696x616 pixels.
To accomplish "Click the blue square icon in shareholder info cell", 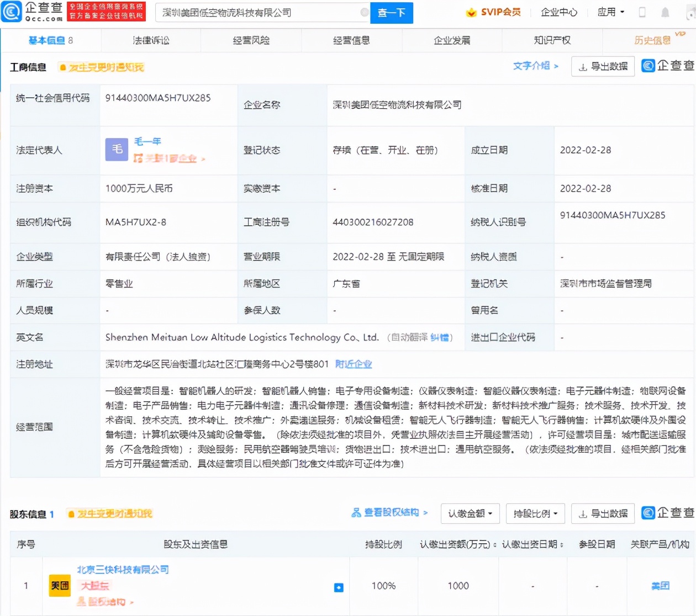I will pyautogui.click(x=338, y=588).
